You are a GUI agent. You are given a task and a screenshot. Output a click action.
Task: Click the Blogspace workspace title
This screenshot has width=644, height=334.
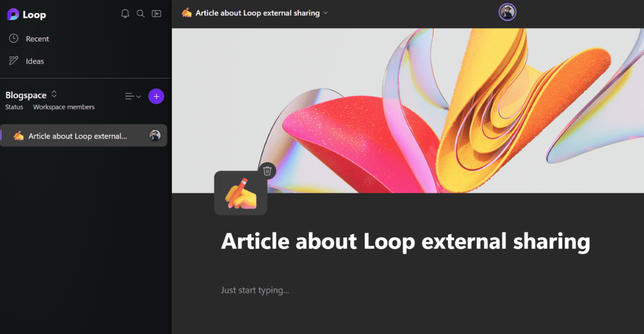coord(26,95)
